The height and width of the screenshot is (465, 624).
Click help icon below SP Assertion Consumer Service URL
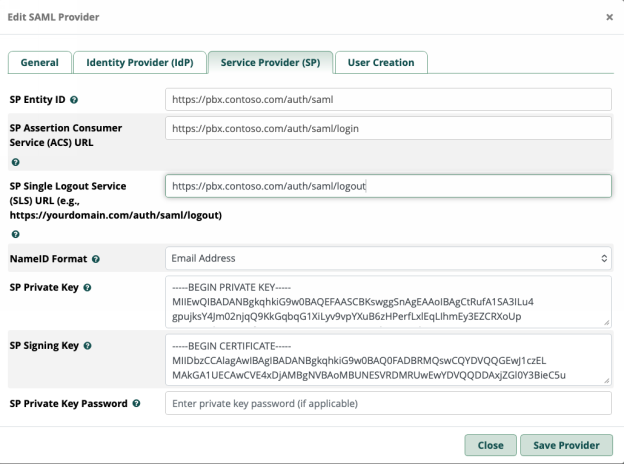(x=13, y=162)
